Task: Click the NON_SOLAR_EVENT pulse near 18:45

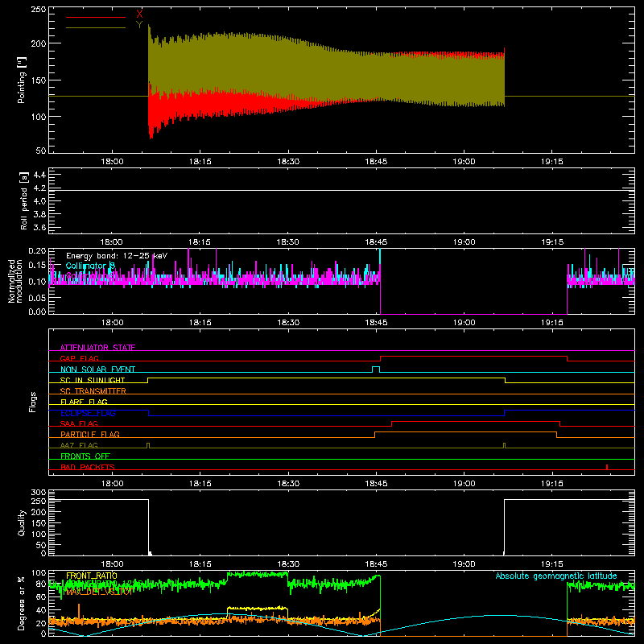Action: click(x=376, y=369)
